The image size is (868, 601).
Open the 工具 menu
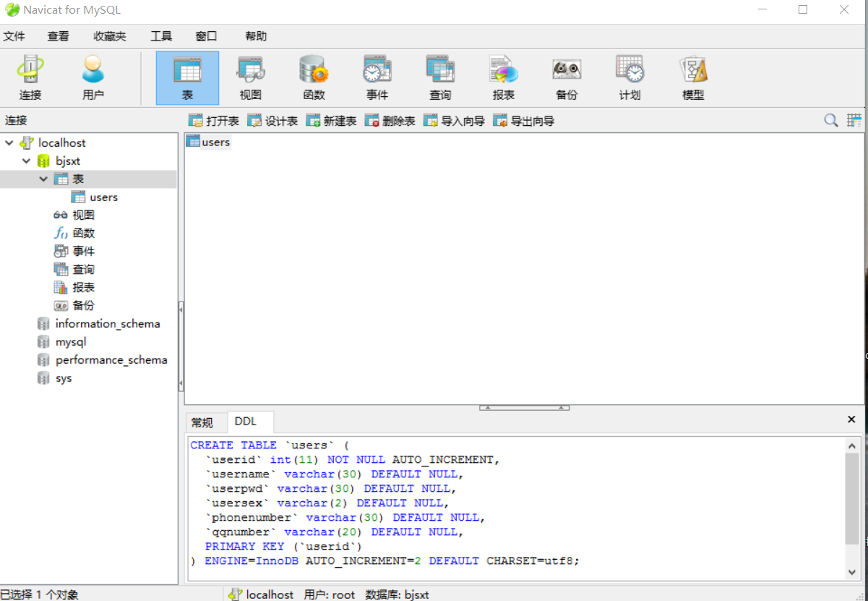[161, 36]
